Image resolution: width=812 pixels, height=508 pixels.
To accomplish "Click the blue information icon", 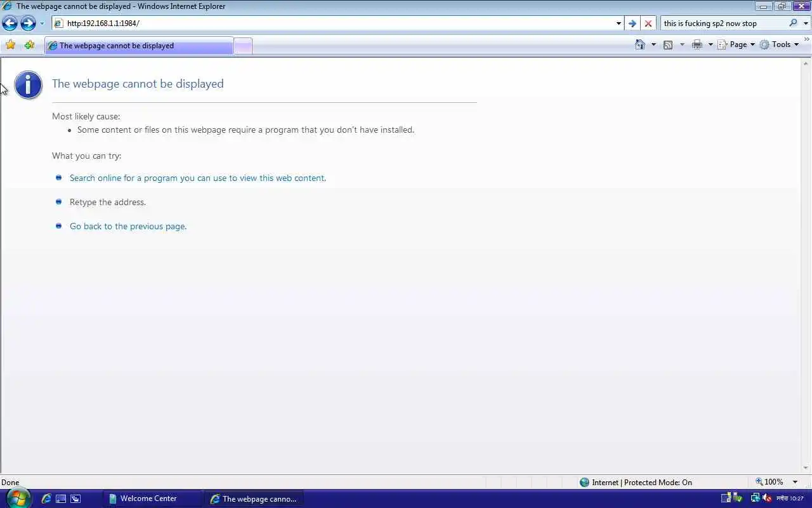I will point(28,84).
